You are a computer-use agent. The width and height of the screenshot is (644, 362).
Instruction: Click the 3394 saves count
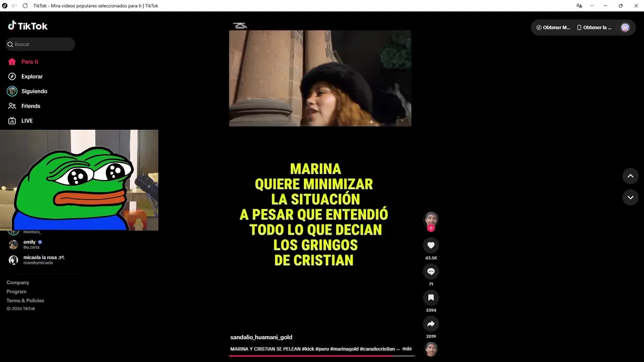pyautogui.click(x=431, y=310)
